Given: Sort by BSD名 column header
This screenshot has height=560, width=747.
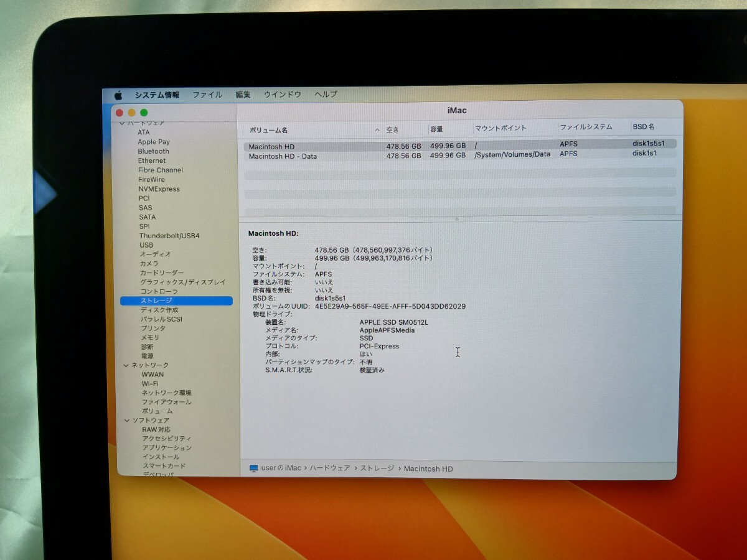Looking at the screenshot, I should (644, 126).
